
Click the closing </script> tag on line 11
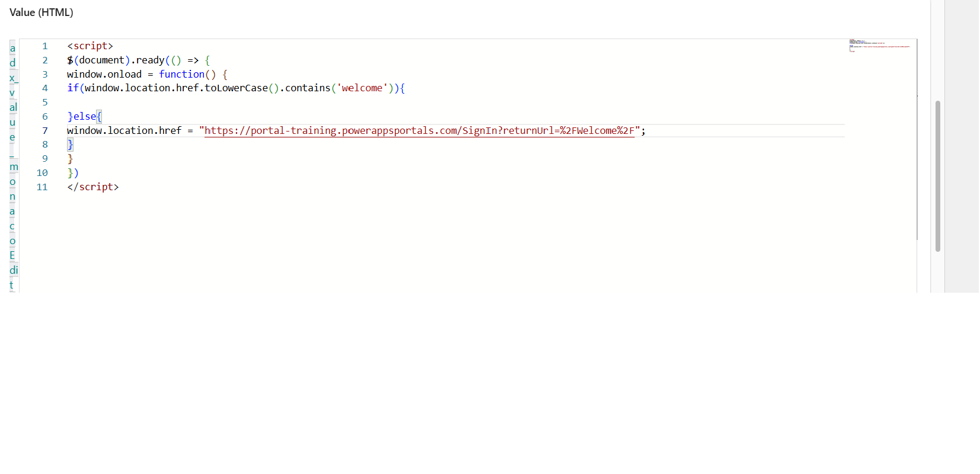pyautogui.click(x=93, y=187)
